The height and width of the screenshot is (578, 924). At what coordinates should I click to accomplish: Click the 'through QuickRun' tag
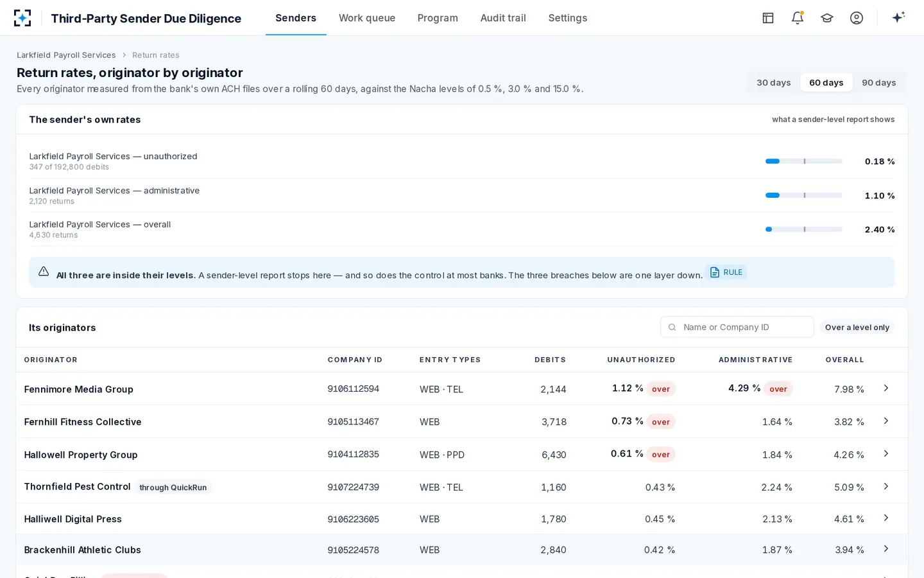coord(173,487)
